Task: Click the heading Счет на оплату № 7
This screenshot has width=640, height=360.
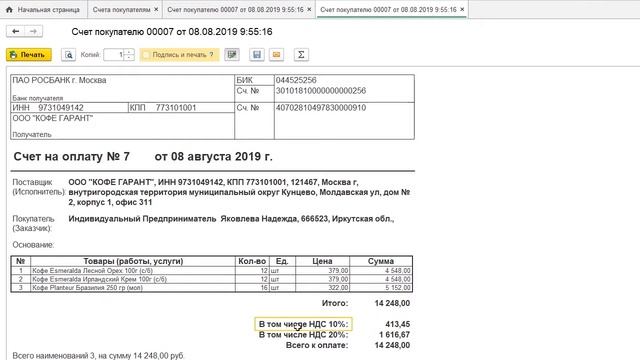Action: 72,157
